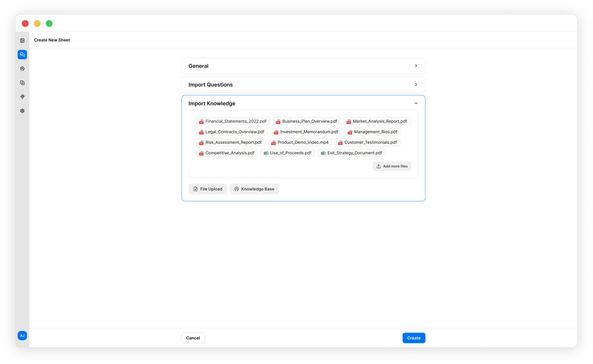Screen dimensions: 593x364
Task: Expand the General section
Action: [303, 66]
